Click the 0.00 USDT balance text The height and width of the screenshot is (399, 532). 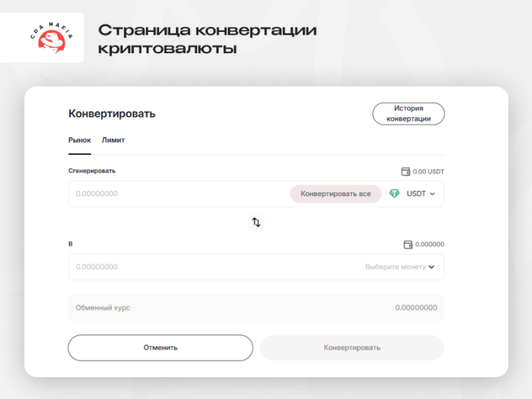coord(428,171)
